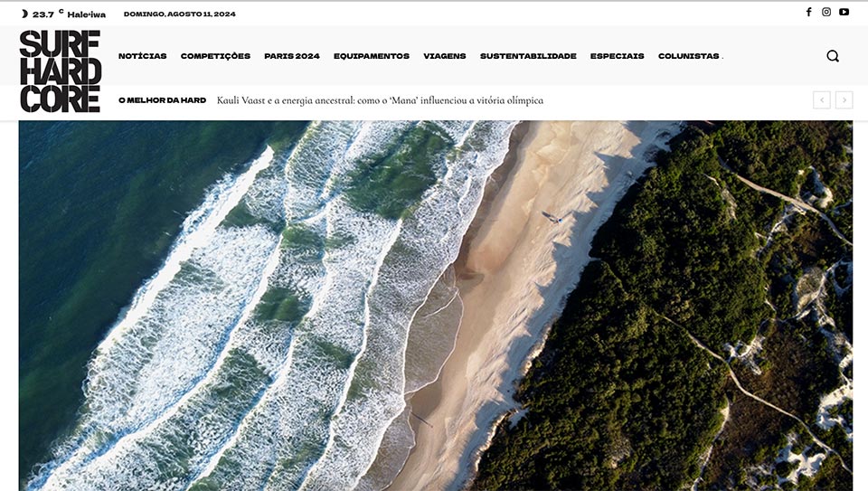Open the YouTube social icon
Image resolution: width=868 pixels, height=491 pixels.
point(844,12)
